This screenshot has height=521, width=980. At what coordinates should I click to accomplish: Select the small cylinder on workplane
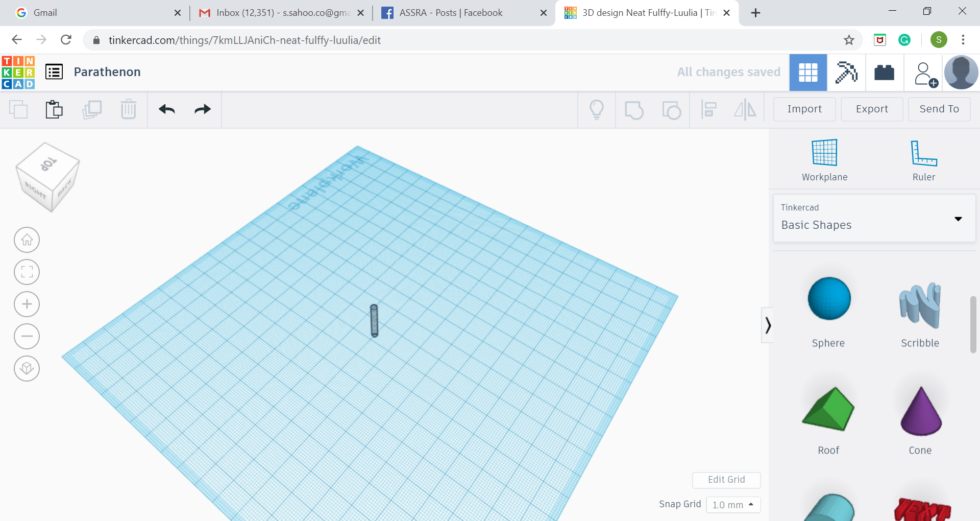pos(374,321)
